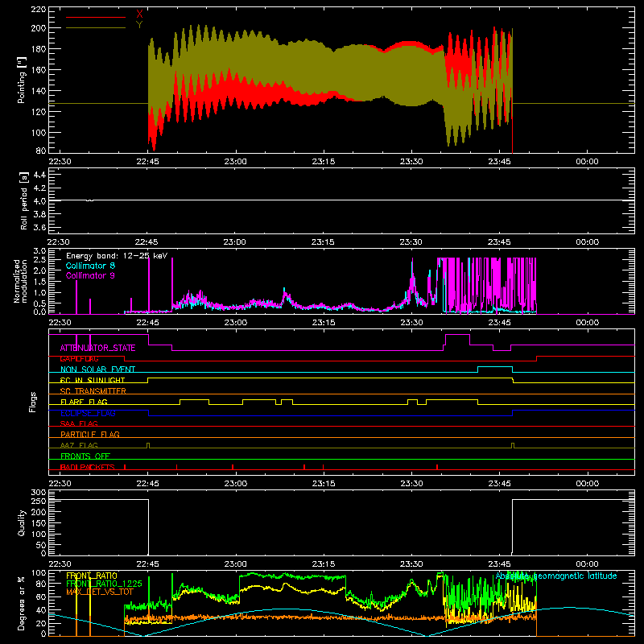Image resolution: width=644 pixels, height=644 pixels.
Task: Click the FRONTS_OFF flag label
Action: [85, 456]
